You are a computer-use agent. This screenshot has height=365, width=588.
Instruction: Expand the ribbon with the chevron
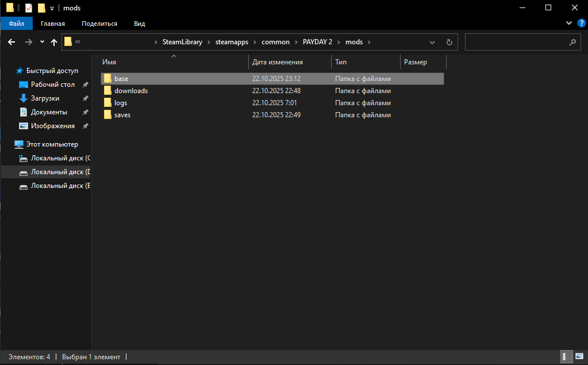[x=569, y=24]
